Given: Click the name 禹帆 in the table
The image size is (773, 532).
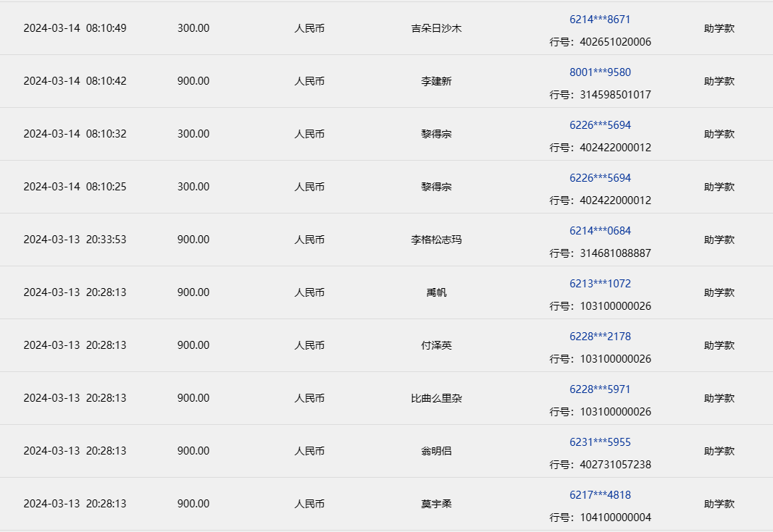Looking at the screenshot, I should tap(436, 292).
